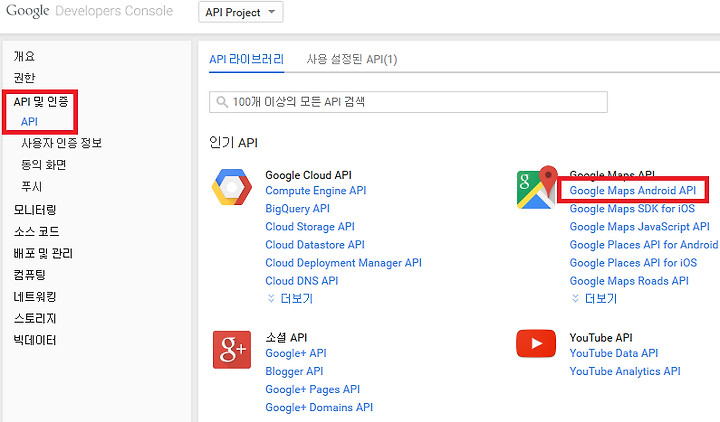Screen dimensions: 720x422
Task: Click the 100개 이상의 모든 API 검색 search field
Action: [408, 102]
